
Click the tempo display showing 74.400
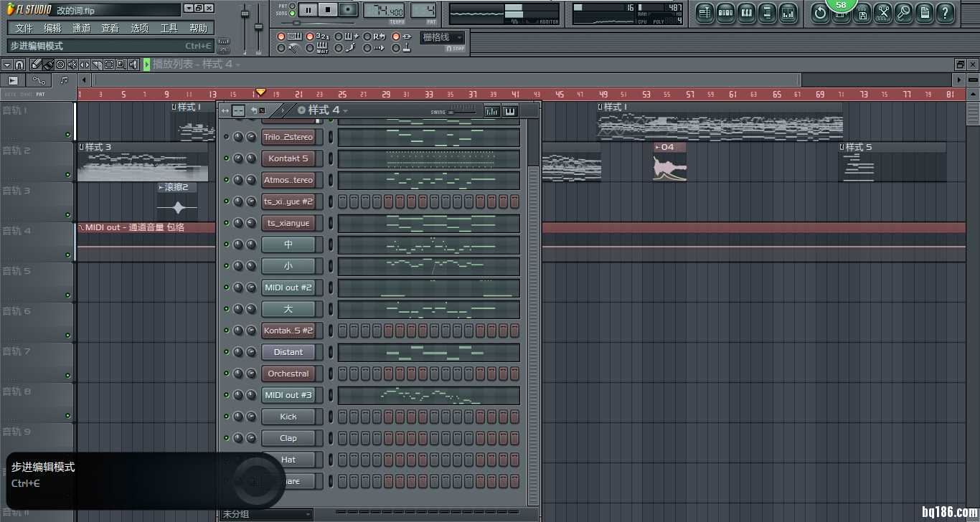tap(384, 10)
